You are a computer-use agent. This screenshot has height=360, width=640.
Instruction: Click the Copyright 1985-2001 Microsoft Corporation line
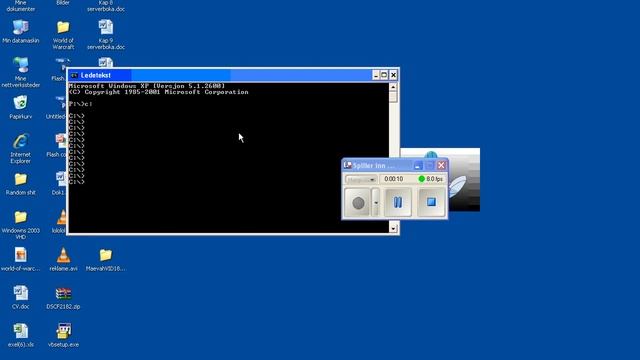pos(158,92)
